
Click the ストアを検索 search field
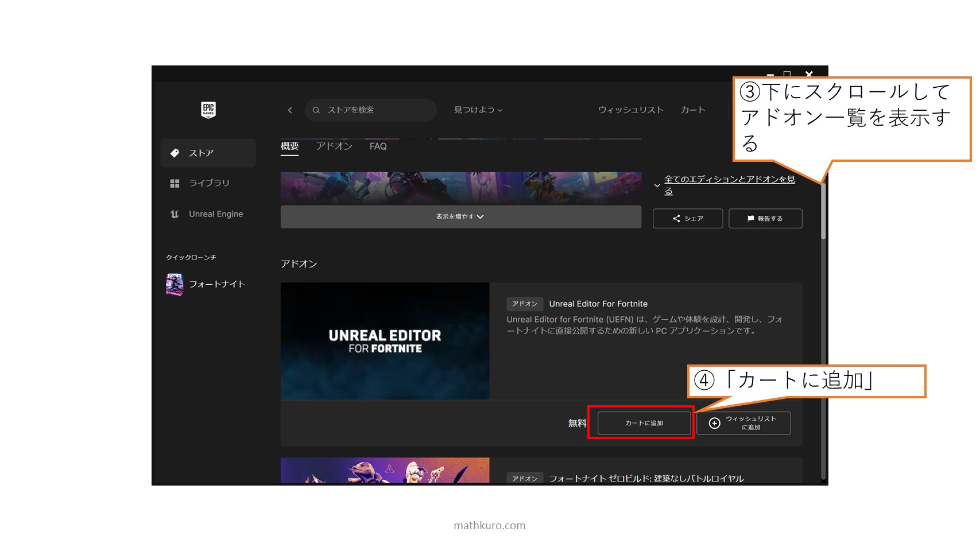(371, 110)
